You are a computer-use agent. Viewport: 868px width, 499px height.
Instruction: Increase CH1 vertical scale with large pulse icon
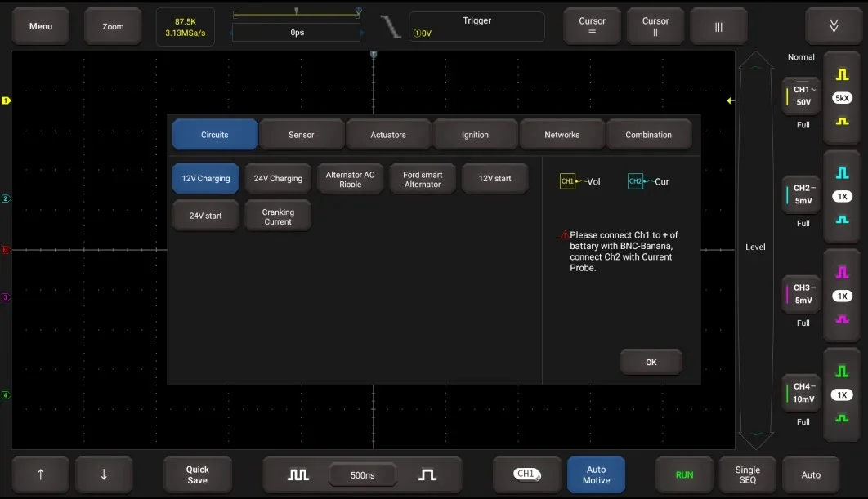tap(842, 74)
